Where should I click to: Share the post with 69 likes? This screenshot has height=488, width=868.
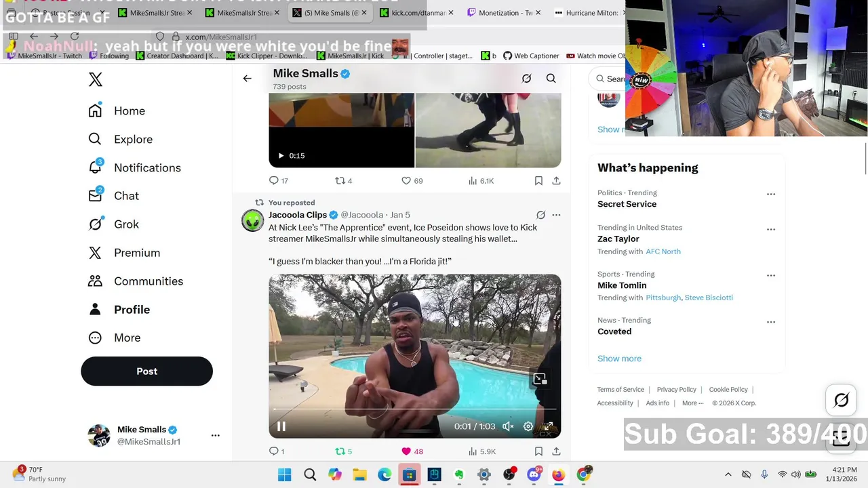coord(556,181)
